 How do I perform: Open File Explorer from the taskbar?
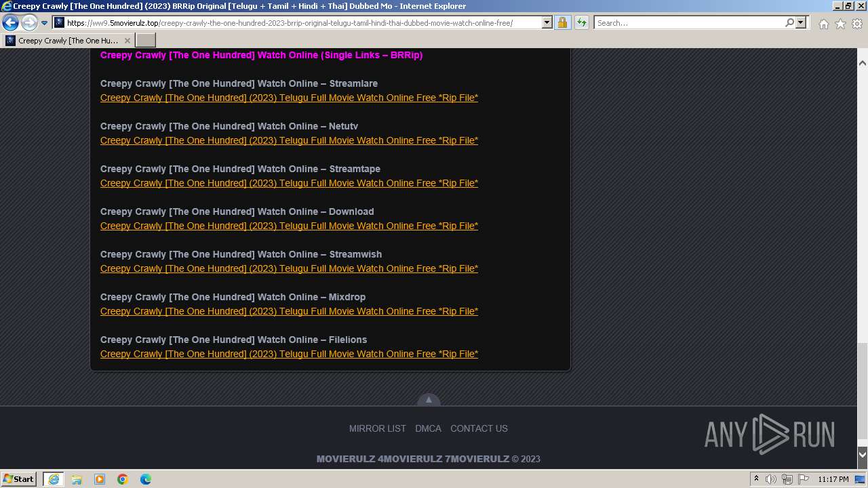click(77, 479)
